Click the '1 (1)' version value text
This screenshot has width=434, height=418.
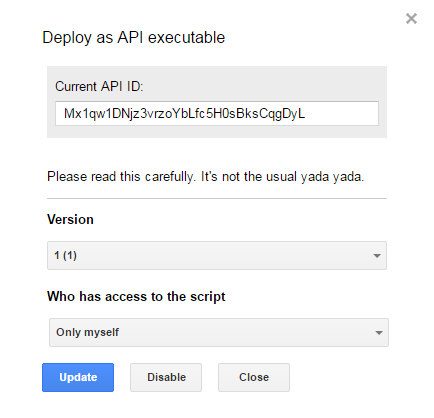66,255
